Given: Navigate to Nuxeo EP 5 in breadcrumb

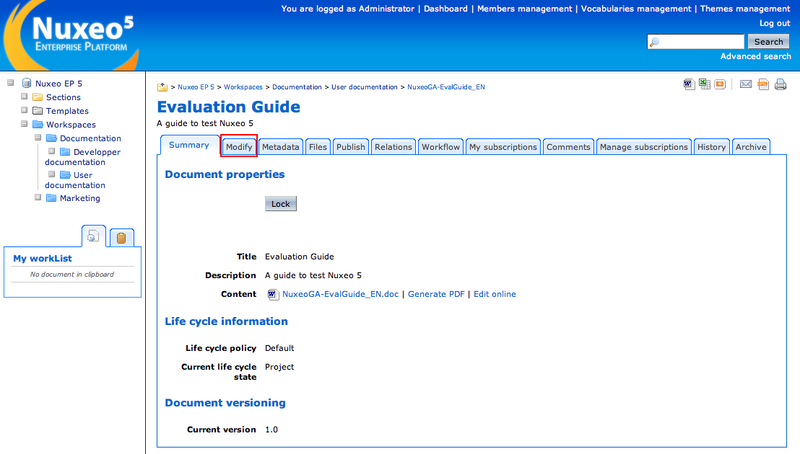Looking at the screenshot, I should coord(196,87).
